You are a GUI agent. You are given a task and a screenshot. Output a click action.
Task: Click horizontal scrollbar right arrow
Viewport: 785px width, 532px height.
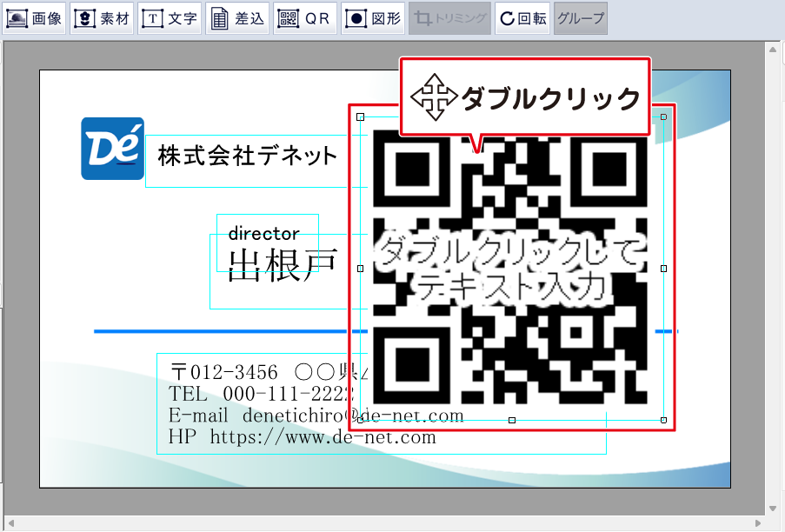click(757, 524)
